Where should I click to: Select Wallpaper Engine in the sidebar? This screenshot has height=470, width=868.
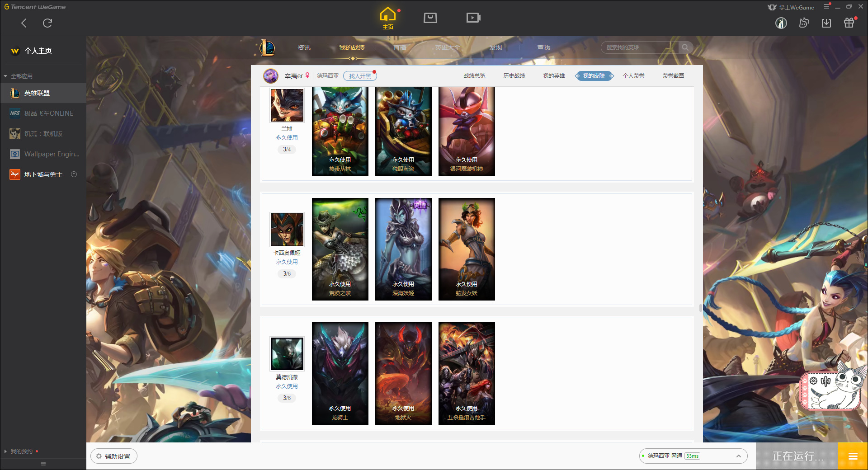pyautogui.click(x=43, y=154)
